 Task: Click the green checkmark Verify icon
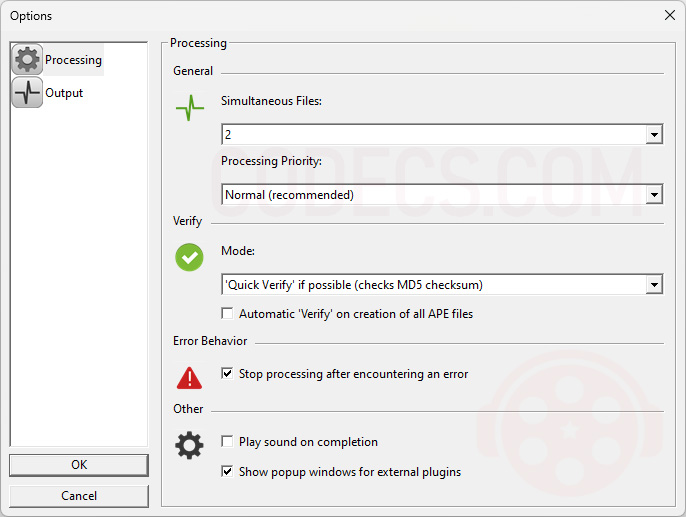point(189,257)
